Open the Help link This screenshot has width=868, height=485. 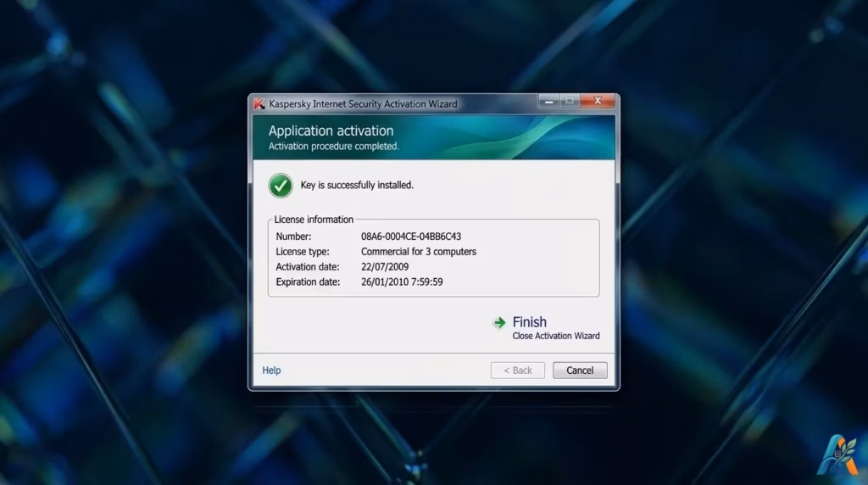[271, 370]
